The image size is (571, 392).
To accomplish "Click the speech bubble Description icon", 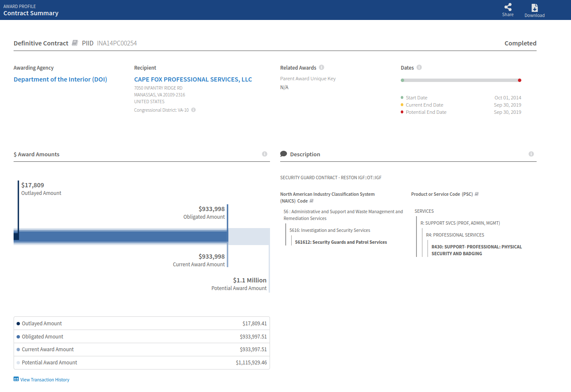I will 284,154.
